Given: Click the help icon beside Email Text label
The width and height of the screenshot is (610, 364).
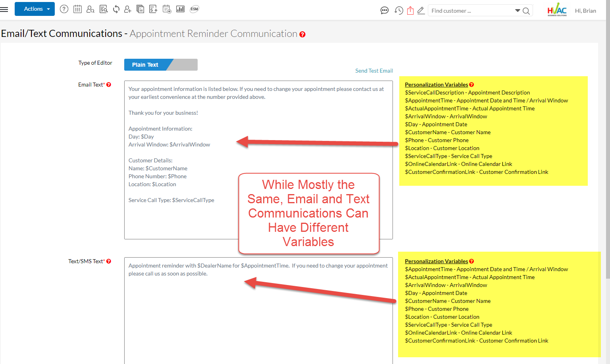Looking at the screenshot, I should click(x=109, y=85).
